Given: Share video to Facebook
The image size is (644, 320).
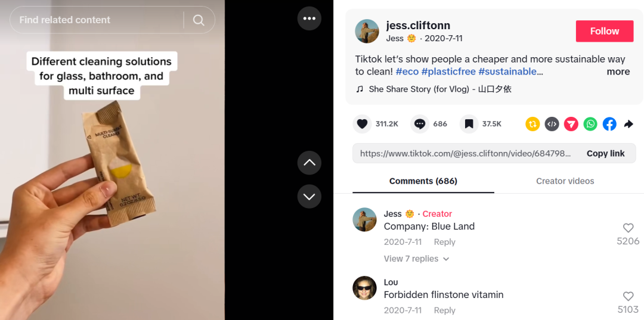Looking at the screenshot, I should tap(609, 124).
